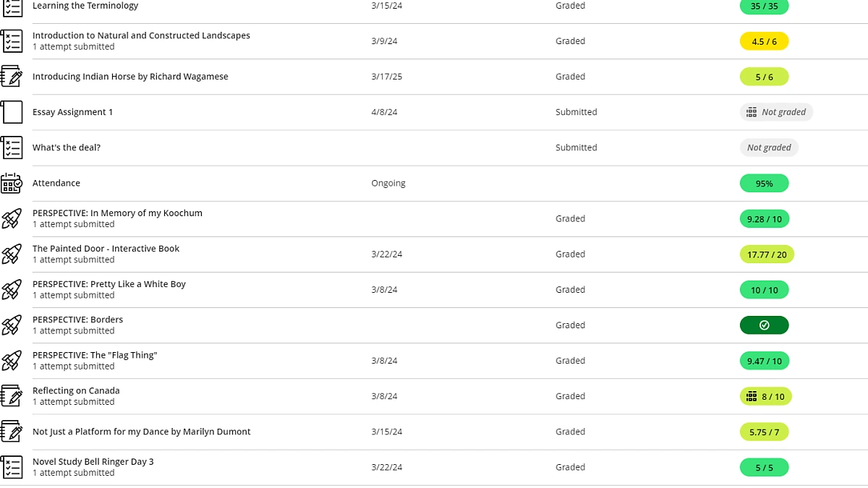
Task: Select the 17.77 / 20 grade pill
Action: (767, 254)
